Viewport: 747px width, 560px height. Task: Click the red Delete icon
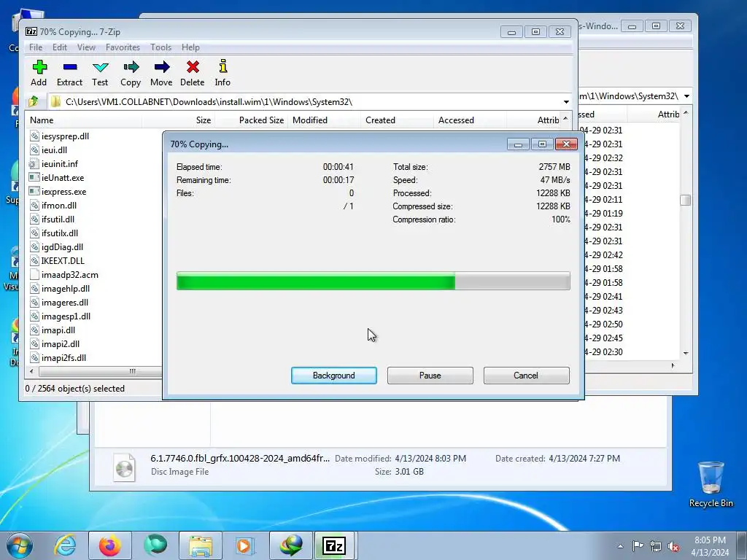193,67
